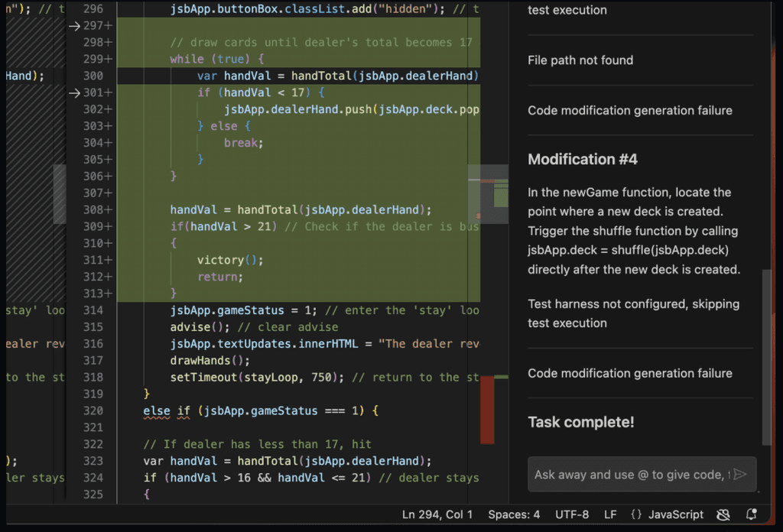Toggle the crossed-out eye icon in status bar
Image resolution: width=783 pixels, height=532 pixels.
723,514
